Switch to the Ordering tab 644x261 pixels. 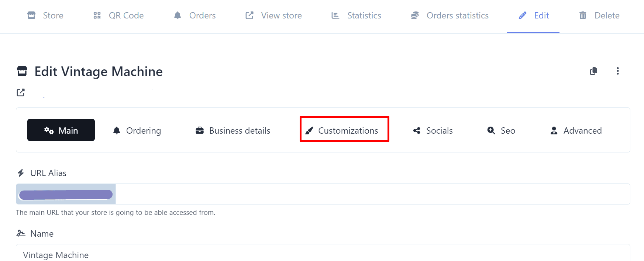point(137,131)
